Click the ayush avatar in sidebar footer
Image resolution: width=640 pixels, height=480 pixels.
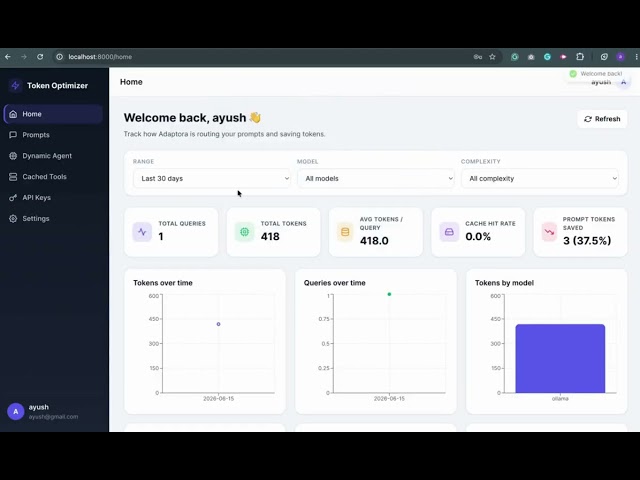pos(16,411)
